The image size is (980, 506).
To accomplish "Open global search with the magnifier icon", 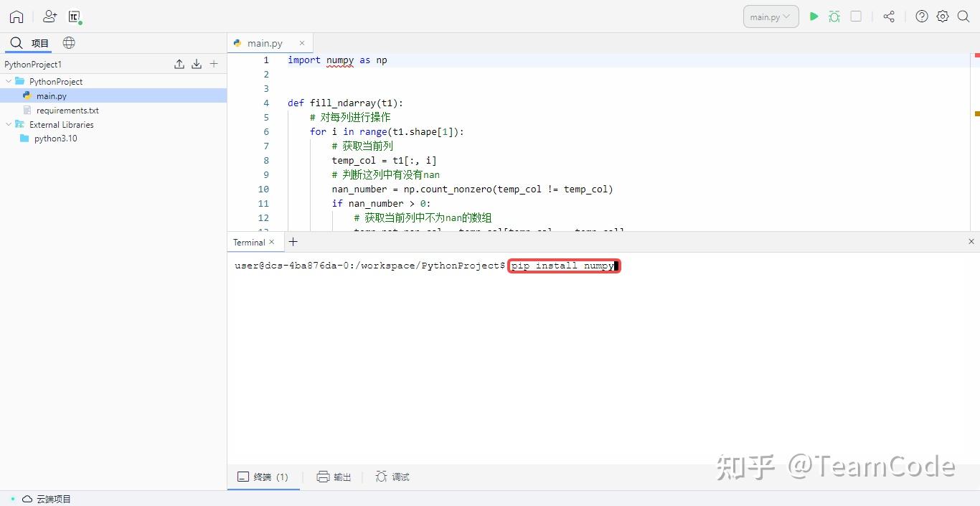I will (x=963, y=16).
